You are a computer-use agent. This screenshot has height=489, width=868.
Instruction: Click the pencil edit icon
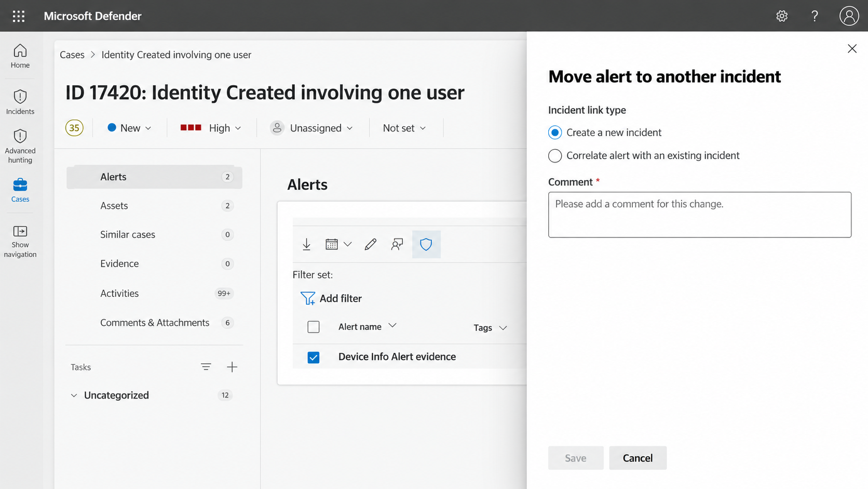pos(370,244)
